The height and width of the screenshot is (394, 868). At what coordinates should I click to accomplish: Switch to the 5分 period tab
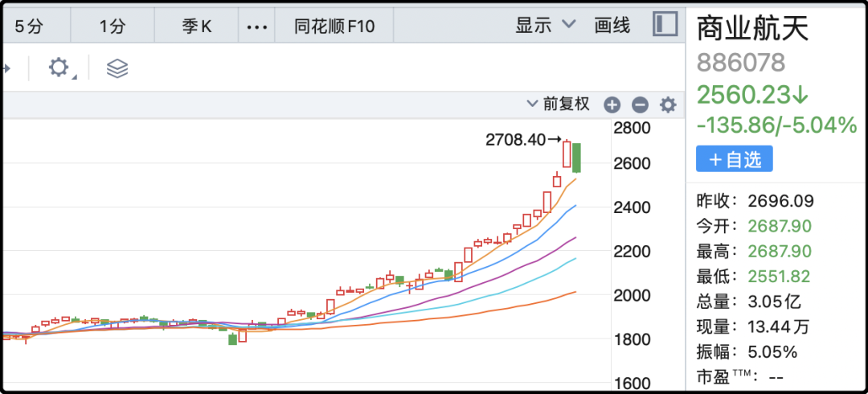(x=28, y=26)
